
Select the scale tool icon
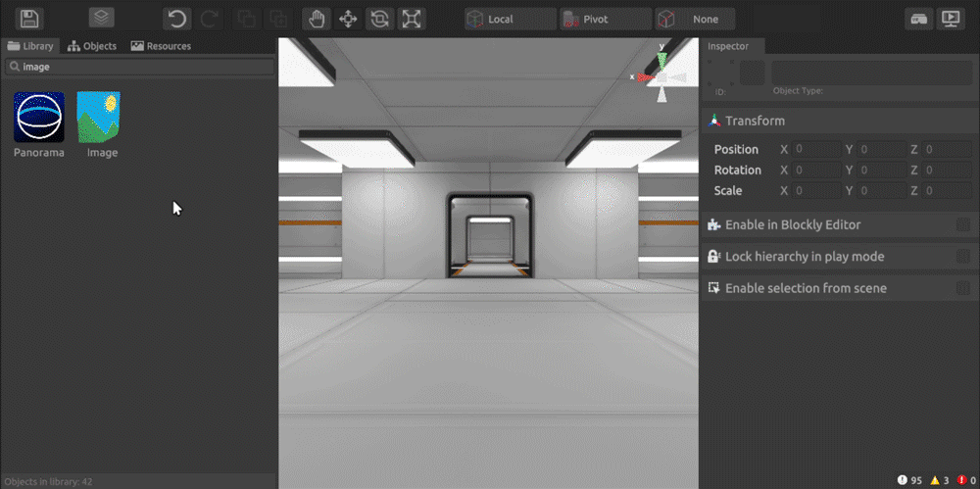412,19
